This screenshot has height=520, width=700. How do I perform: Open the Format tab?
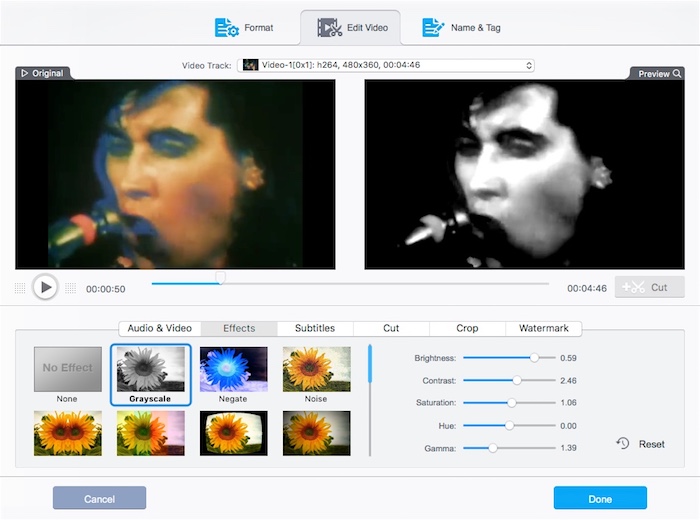coord(244,28)
